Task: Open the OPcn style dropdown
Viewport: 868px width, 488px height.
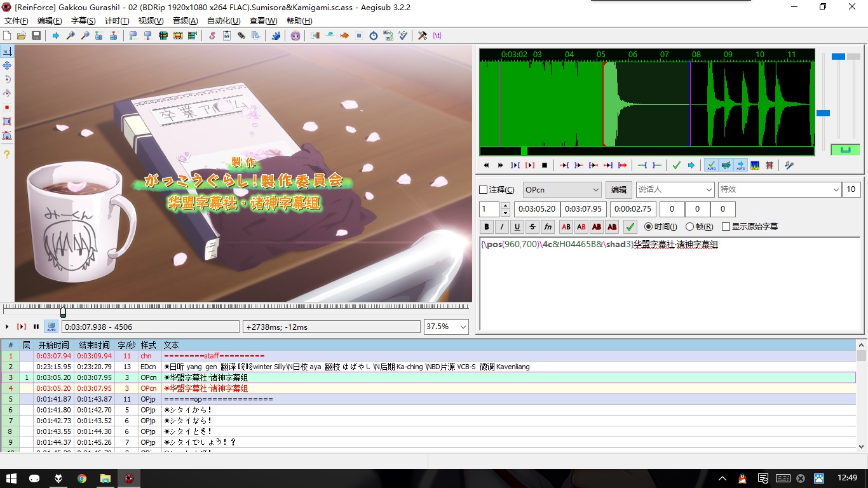Action: pyautogui.click(x=562, y=189)
